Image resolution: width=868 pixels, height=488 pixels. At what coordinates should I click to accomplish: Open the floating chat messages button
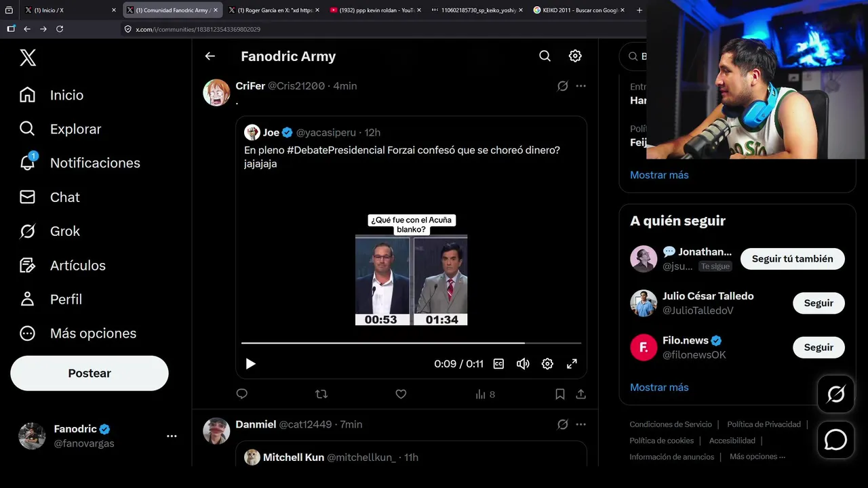pos(835,440)
